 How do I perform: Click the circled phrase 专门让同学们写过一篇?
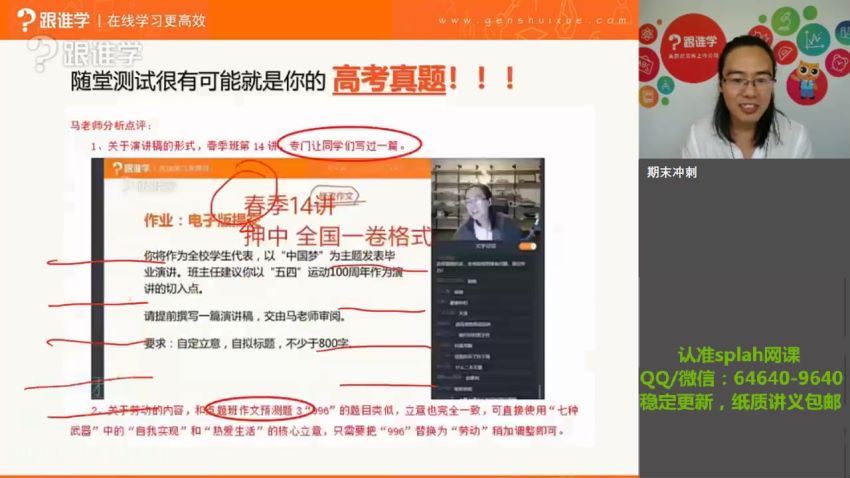tap(347, 145)
